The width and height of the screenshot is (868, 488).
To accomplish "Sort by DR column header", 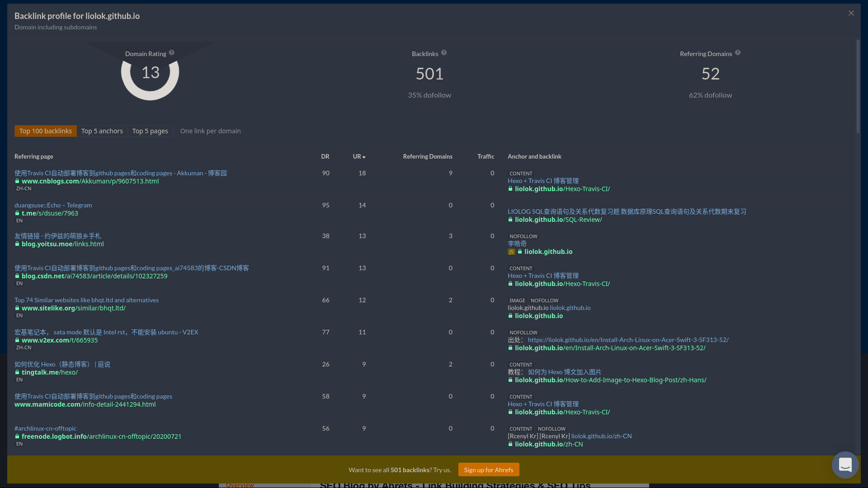I will tap(325, 156).
